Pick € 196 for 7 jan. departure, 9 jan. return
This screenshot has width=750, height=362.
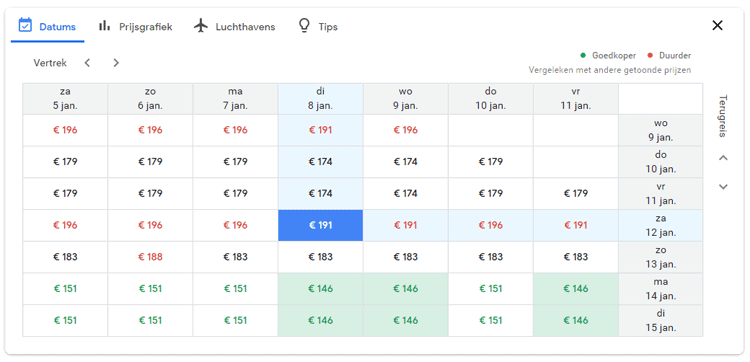click(x=235, y=130)
